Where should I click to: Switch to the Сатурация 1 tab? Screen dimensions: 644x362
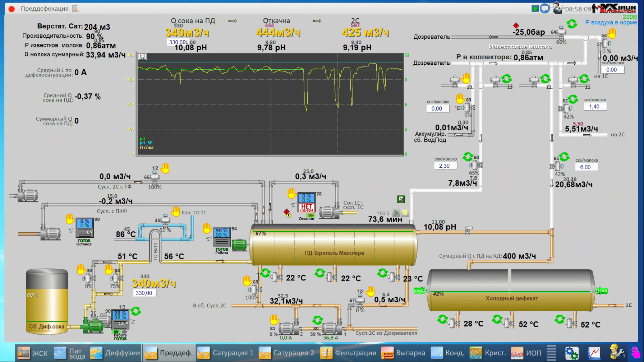click(x=226, y=353)
